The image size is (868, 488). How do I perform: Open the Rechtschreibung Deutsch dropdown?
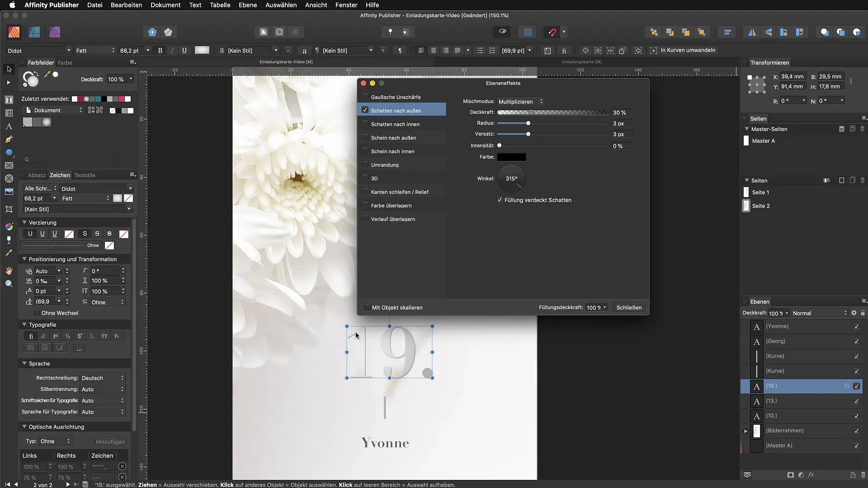[x=103, y=378]
